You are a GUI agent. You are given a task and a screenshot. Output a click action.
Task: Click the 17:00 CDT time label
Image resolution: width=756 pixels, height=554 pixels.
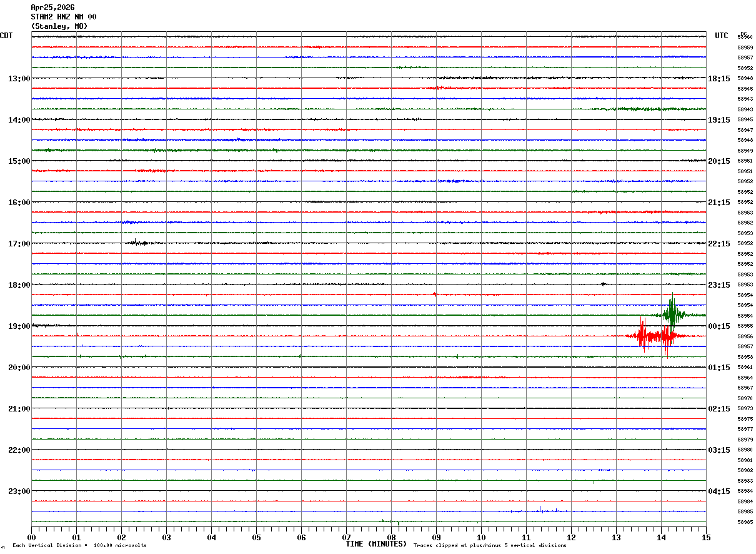click(x=19, y=244)
